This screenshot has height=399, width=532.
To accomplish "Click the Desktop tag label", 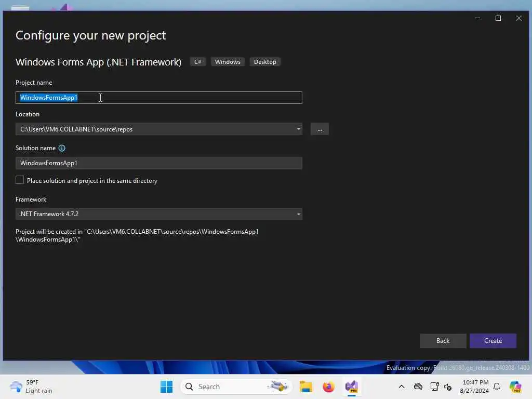I will click(265, 62).
